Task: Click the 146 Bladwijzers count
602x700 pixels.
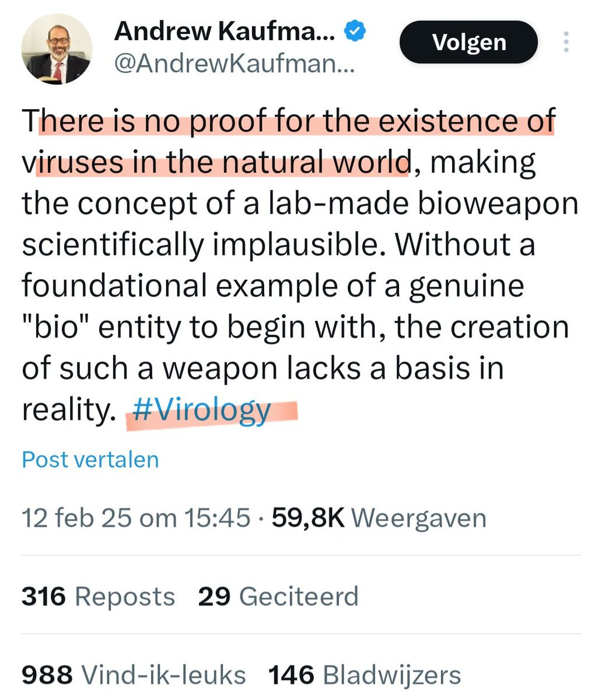Action: (x=365, y=675)
